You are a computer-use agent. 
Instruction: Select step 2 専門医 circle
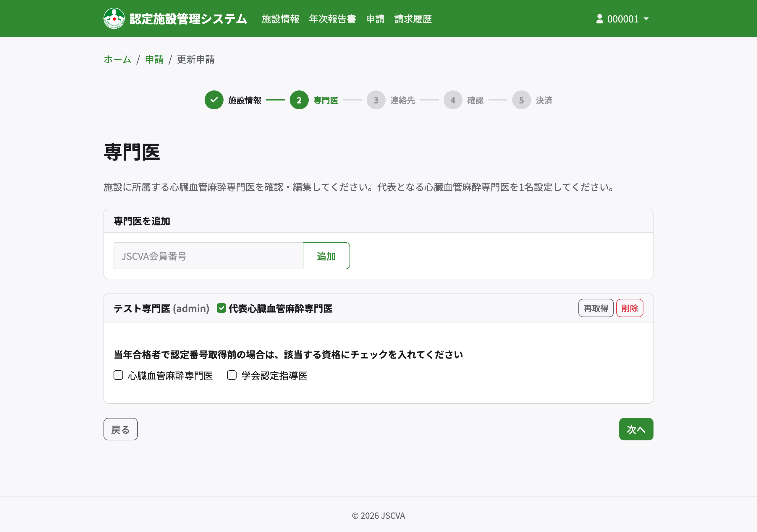click(x=299, y=100)
